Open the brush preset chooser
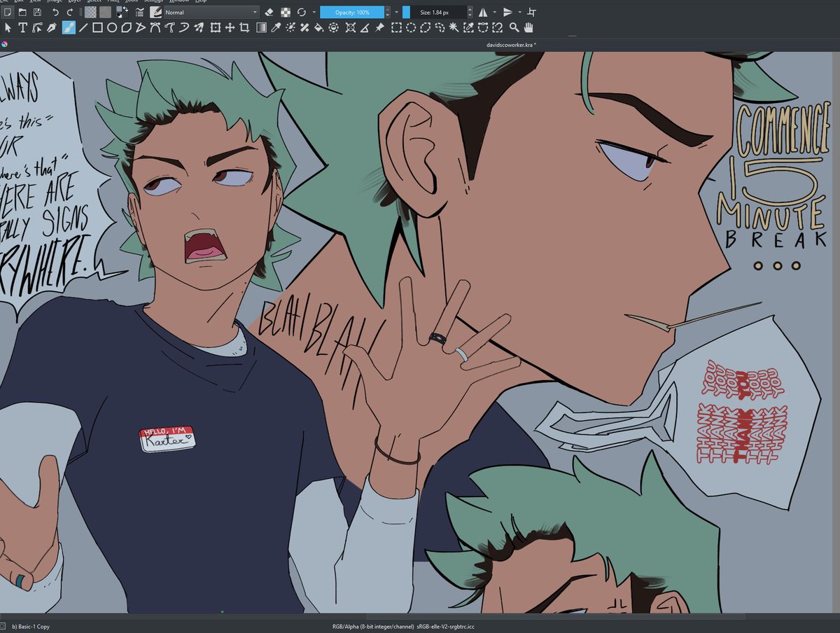Image resolution: width=840 pixels, height=633 pixels. pos(155,12)
